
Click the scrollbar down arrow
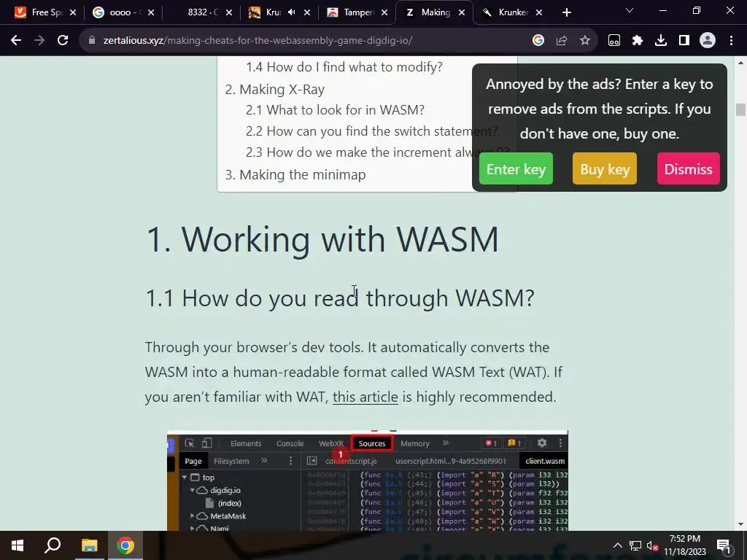(x=740, y=525)
